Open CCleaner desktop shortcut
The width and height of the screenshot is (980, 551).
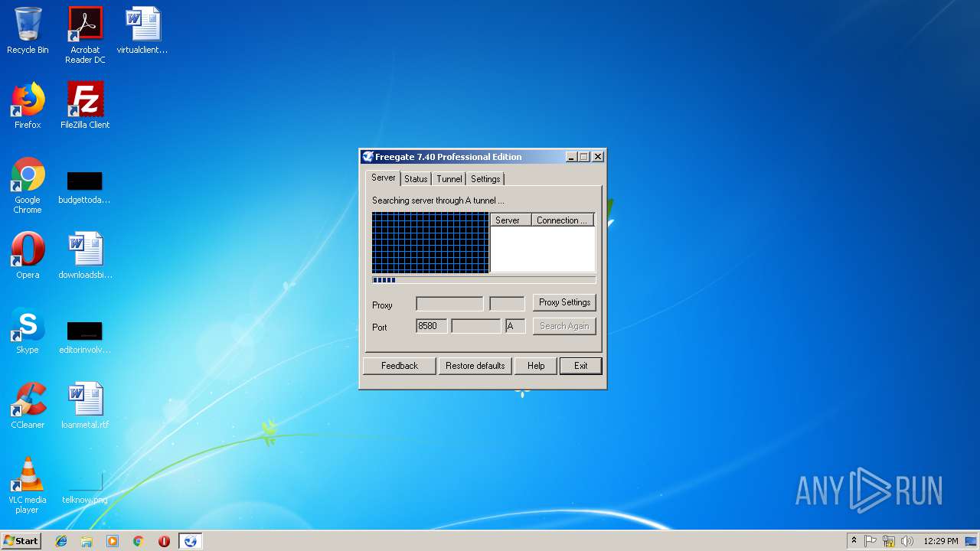(x=28, y=406)
